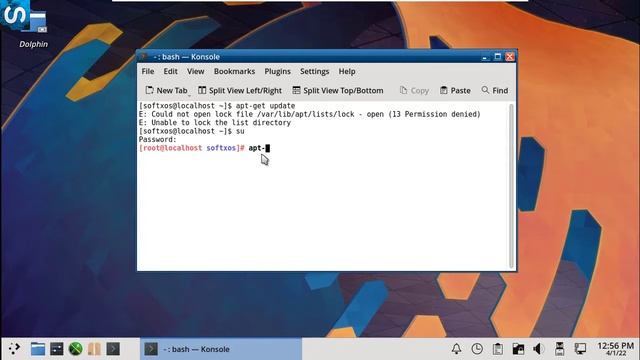Screen dimensions: 640x360
Task: Click the 'Password:' line in terminal
Action: pos(158,139)
